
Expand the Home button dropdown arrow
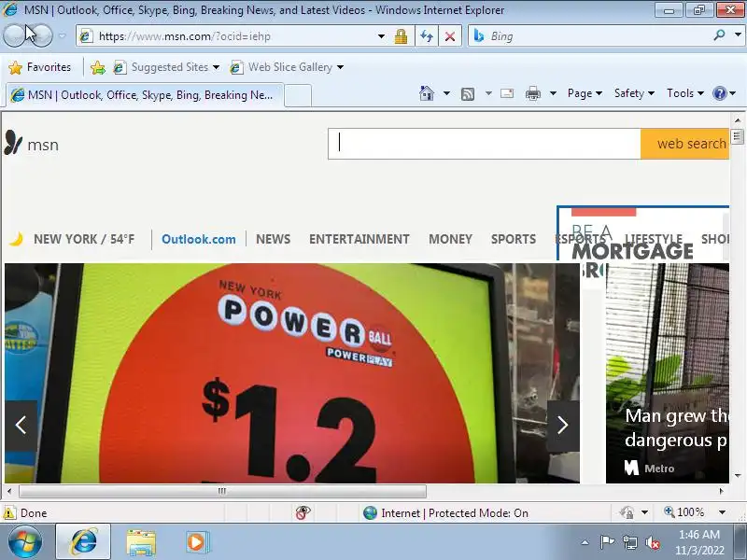[x=446, y=93]
